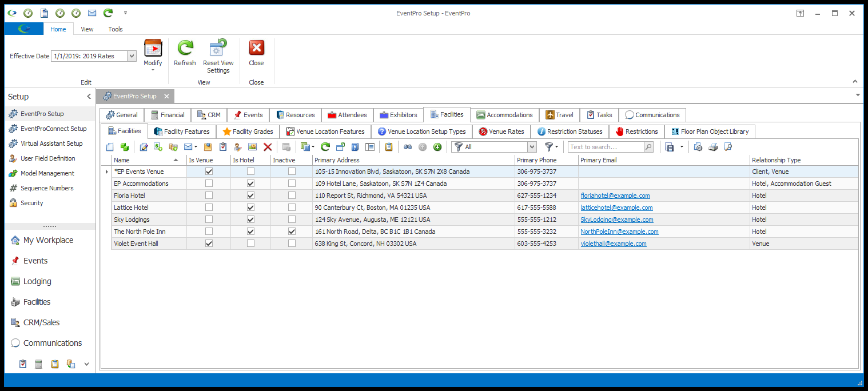Switch to the View ribbon tab
Image resolution: width=868 pixels, height=391 pixels.
pos(87,29)
